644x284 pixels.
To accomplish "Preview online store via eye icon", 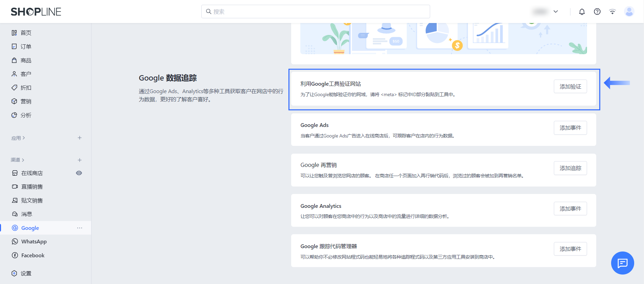I will 79,173.
